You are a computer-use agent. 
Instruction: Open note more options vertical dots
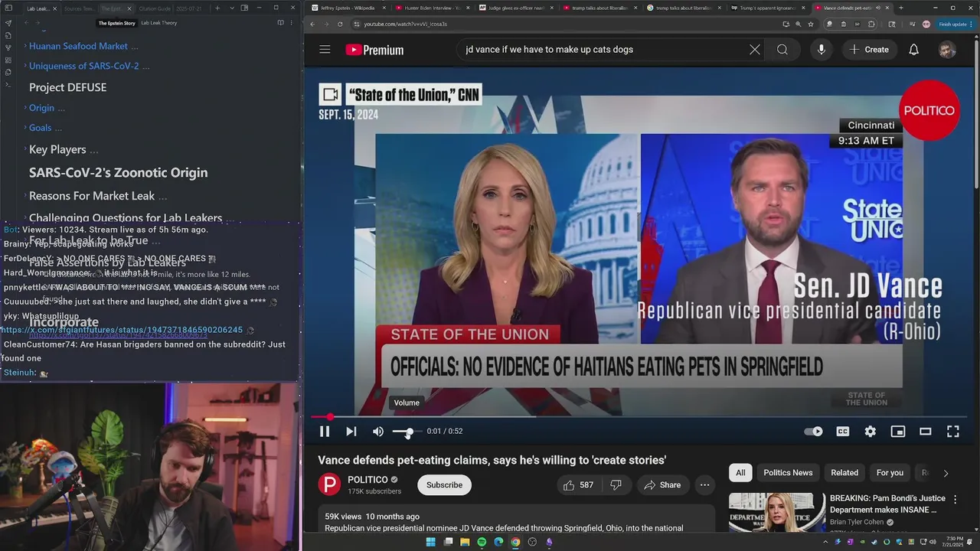coord(292,23)
